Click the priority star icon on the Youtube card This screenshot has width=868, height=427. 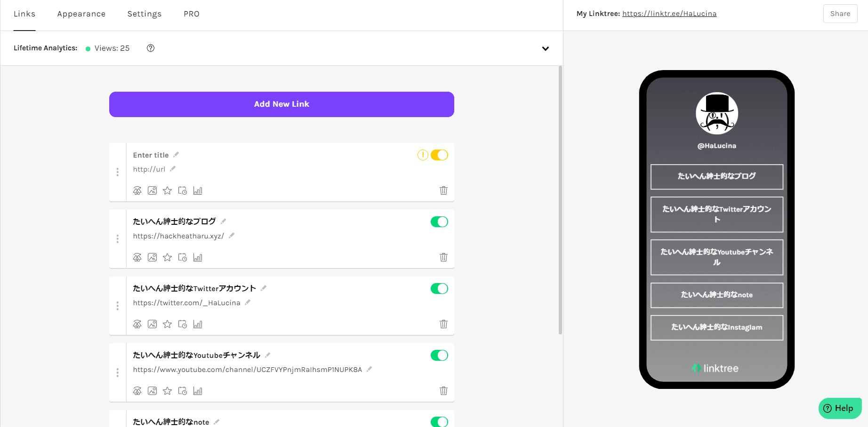[167, 391]
